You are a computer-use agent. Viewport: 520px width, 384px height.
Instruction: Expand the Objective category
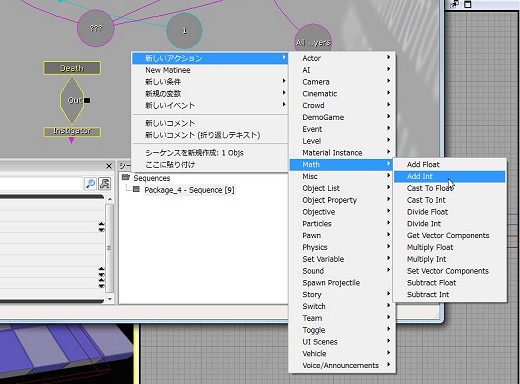point(342,212)
